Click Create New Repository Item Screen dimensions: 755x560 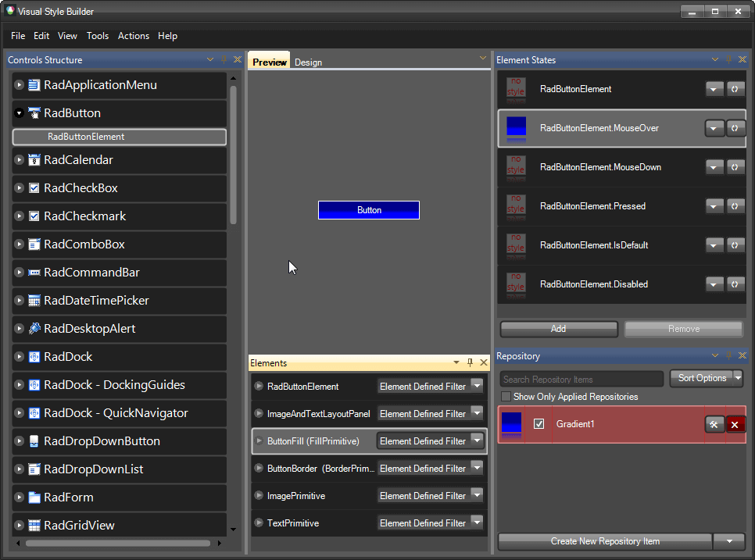(x=603, y=540)
